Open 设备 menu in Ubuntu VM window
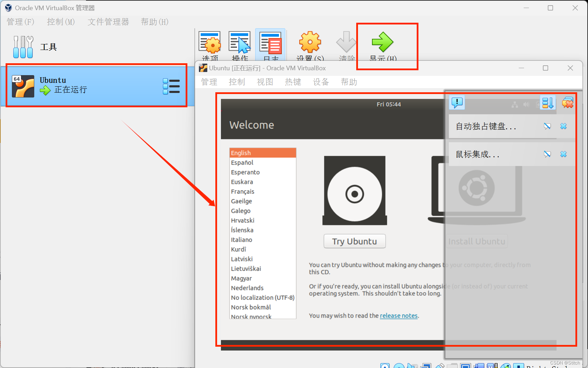Viewport: 588px width, 368px height. pyautogui.click(x=321, y=82)
